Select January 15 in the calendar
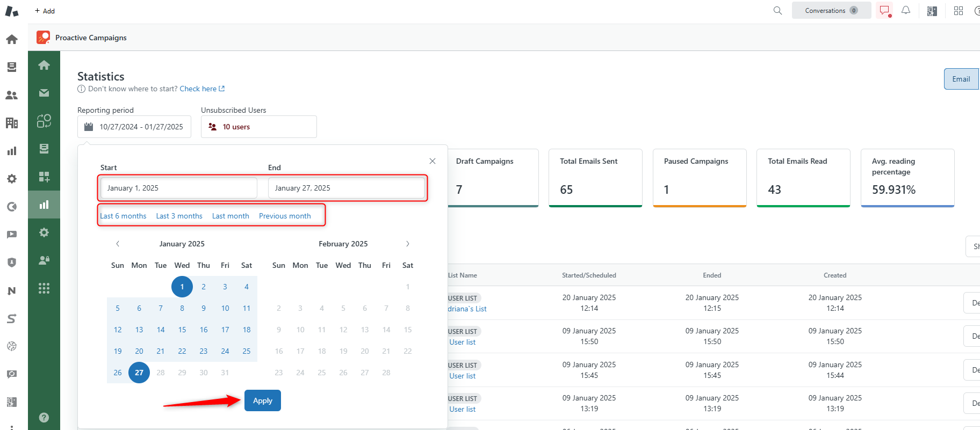 (182, 330)
